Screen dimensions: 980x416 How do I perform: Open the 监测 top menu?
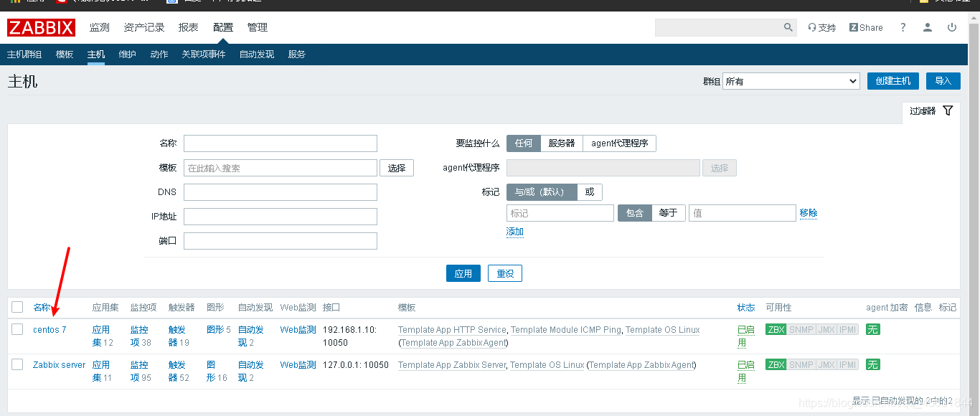point(100,27)
